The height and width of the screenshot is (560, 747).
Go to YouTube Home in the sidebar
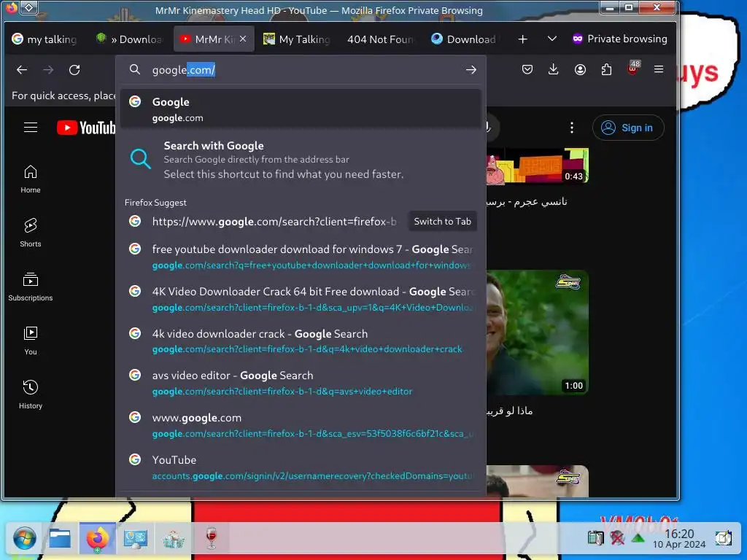[31, 179]
